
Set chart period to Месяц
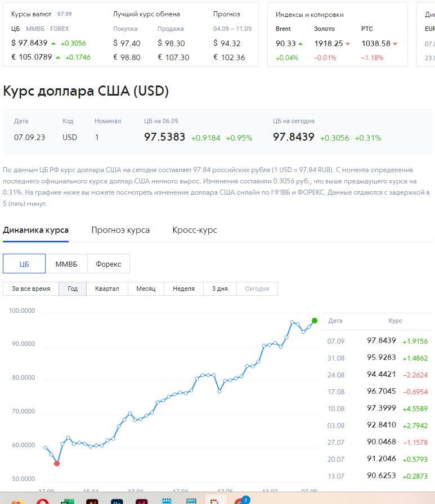click(x=146, y=289)
